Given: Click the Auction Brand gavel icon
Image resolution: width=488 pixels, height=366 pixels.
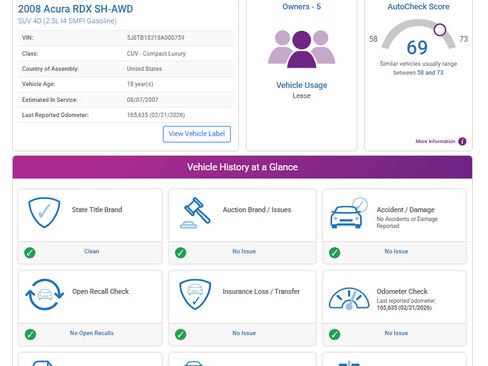Looking at the screenshot, I should point(195,213).
